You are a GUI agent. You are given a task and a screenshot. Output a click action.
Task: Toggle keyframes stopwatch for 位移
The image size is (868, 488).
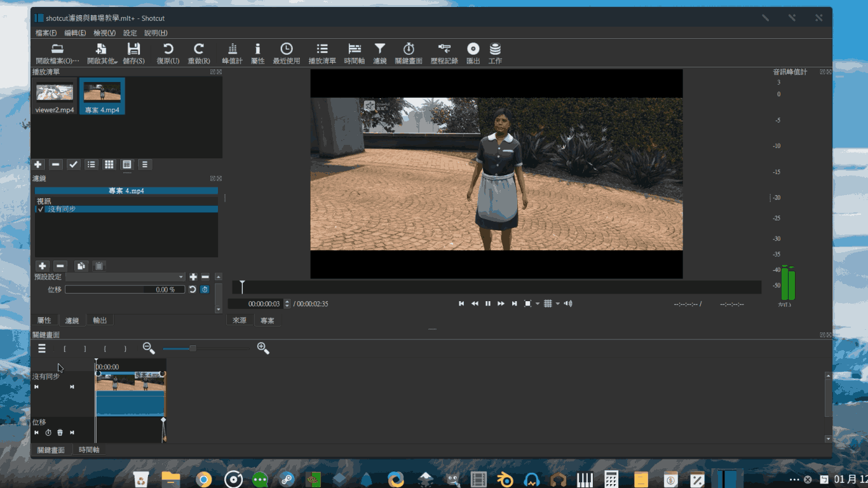coord(205,289)
